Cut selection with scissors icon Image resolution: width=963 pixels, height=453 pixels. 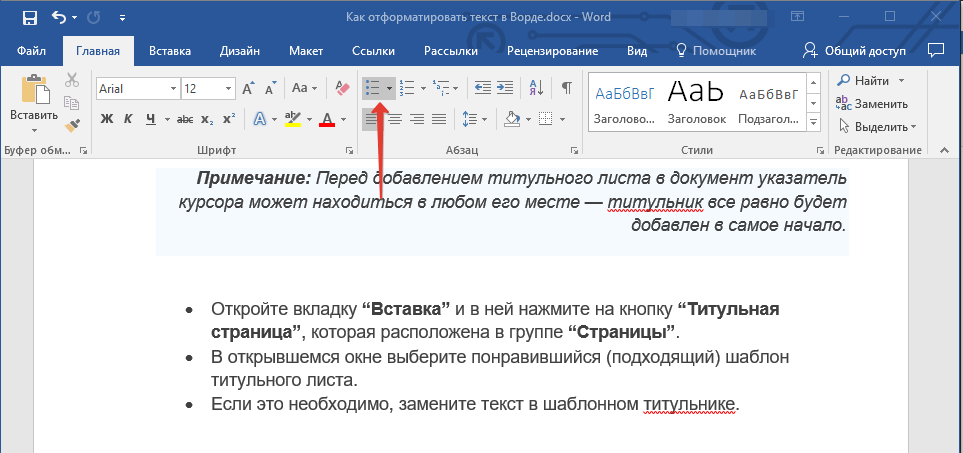72,80
